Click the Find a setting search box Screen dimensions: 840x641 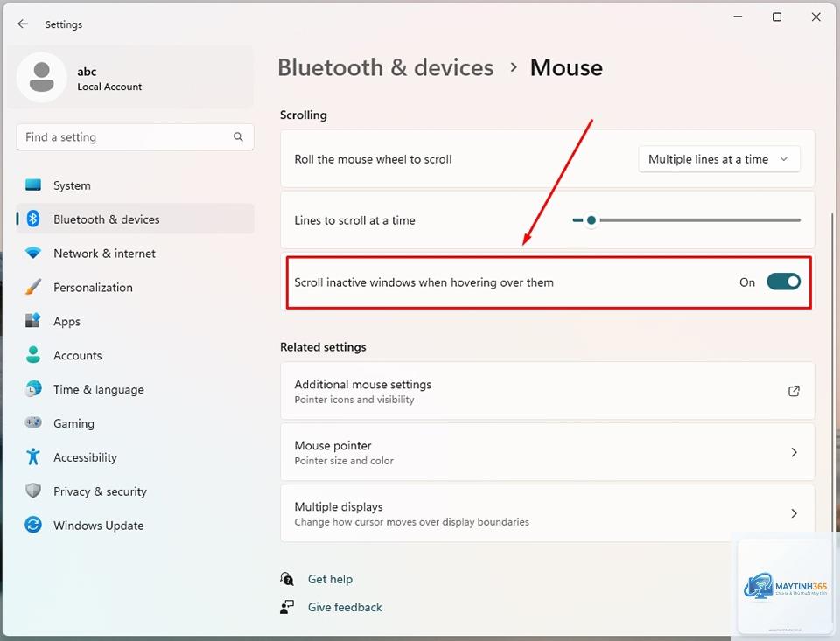pyautogui.click(x=135, y=137)
